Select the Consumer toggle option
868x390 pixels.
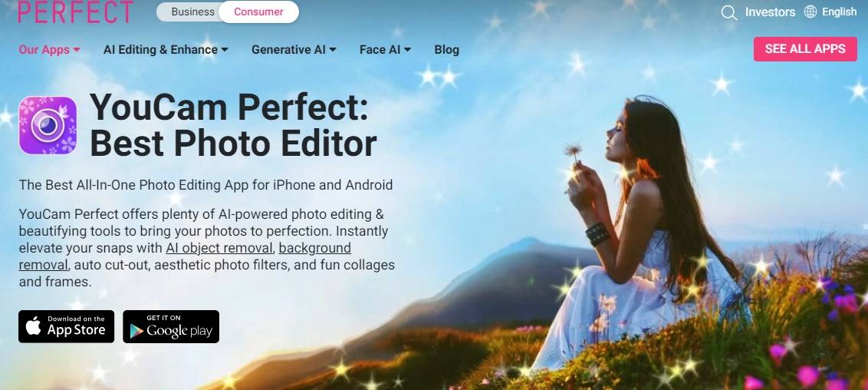tap(258, 12)
